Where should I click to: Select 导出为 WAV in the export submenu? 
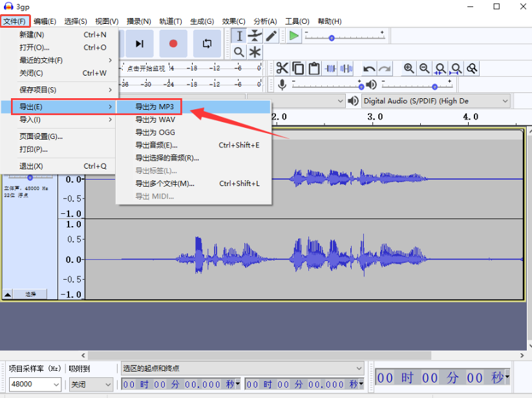point(193,120)
